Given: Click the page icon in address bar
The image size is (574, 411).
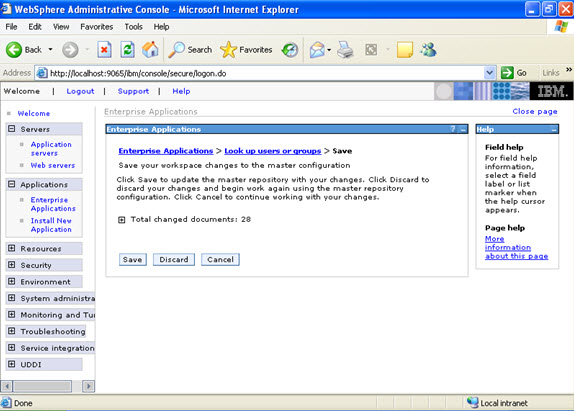Looking at the screenshot, I should coord(42,73).
